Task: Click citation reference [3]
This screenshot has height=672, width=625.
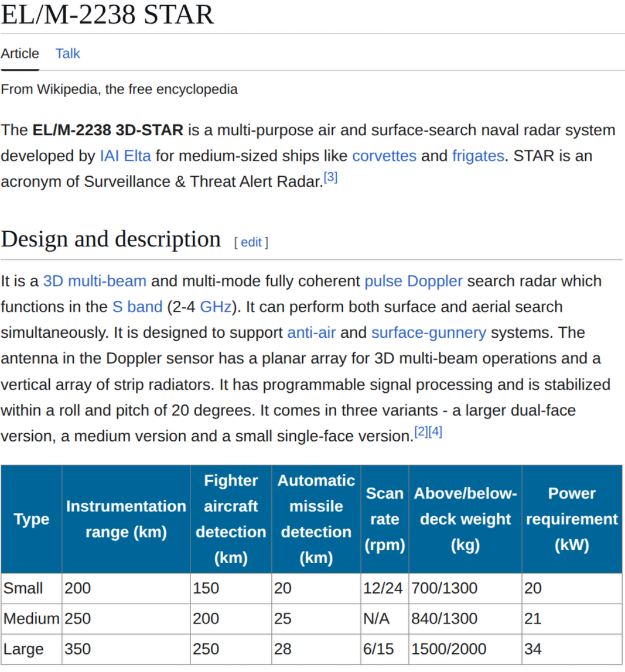Action: point(331,177)
